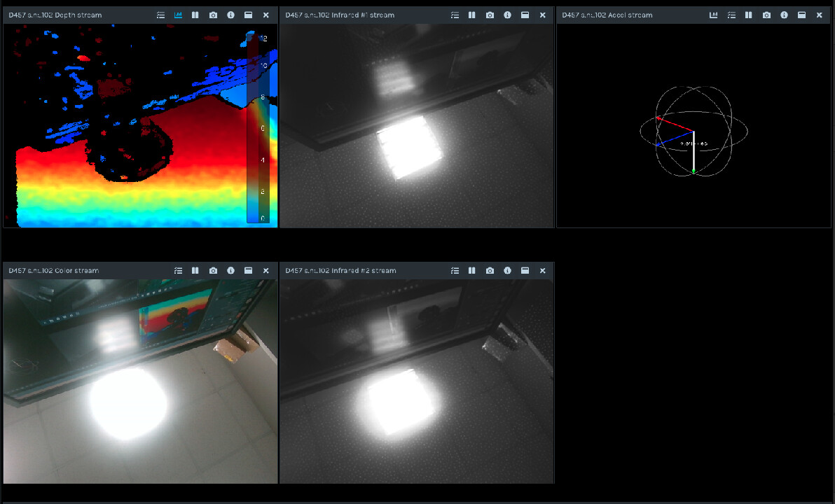Viewport: 835px width, 504px height.
Task: Click the 'D457 s.n:..102 Infrared #2 stream' title
Action: pos(340,270)
